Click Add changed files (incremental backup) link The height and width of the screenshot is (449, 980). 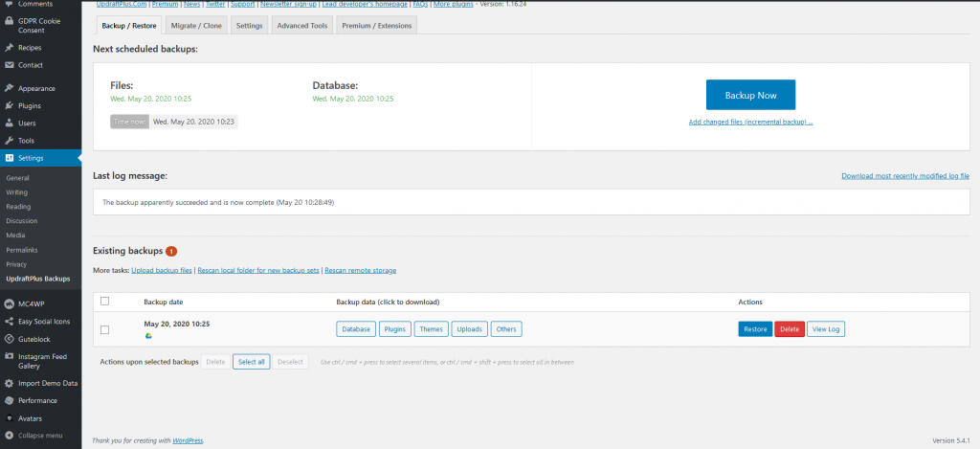pyautogui.click(x=750, y=122)
